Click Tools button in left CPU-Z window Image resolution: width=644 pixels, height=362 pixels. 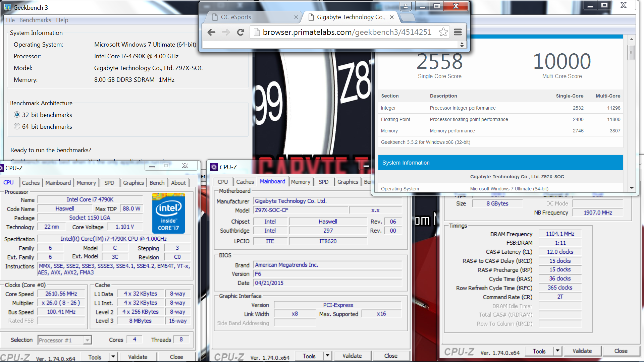point(95,357)
